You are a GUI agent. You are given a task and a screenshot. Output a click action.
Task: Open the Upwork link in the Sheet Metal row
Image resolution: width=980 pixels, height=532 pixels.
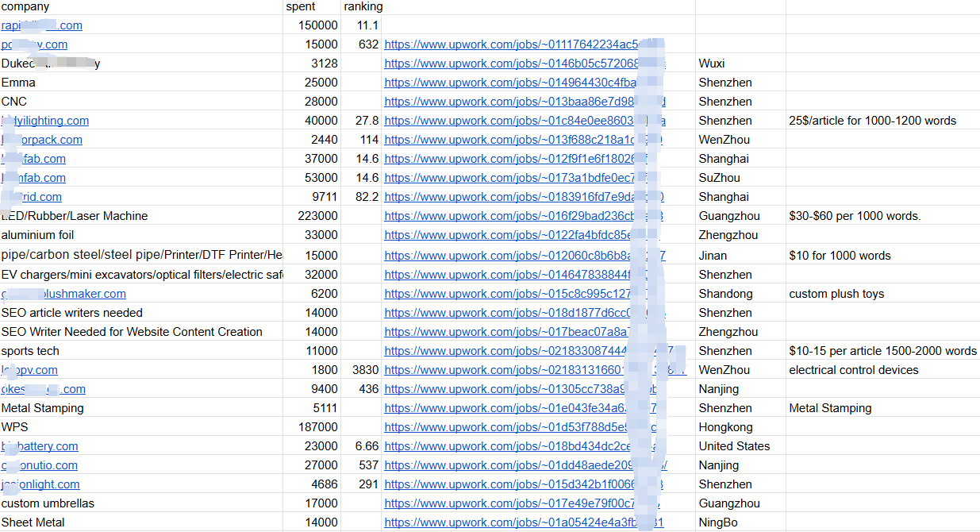[x=524, y=522]
